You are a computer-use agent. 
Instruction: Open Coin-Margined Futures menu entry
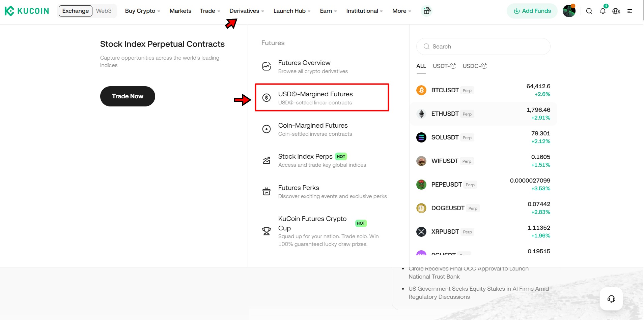coord(322,129)
